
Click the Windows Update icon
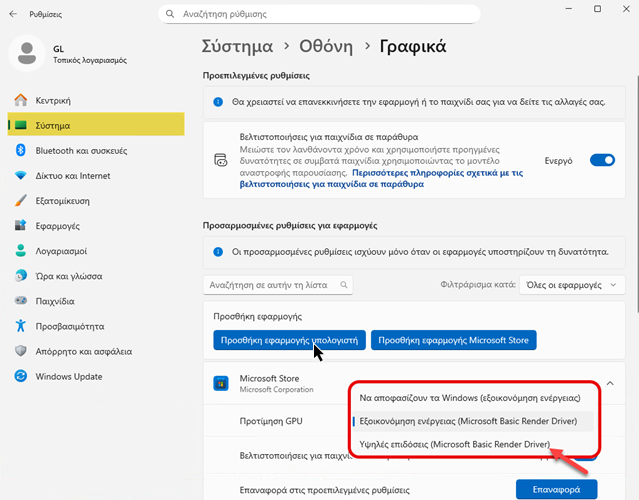(20, 376)
